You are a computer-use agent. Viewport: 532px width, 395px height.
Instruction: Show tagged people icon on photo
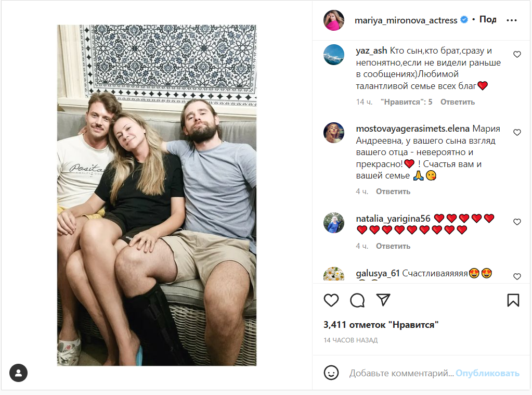[18, 373]
